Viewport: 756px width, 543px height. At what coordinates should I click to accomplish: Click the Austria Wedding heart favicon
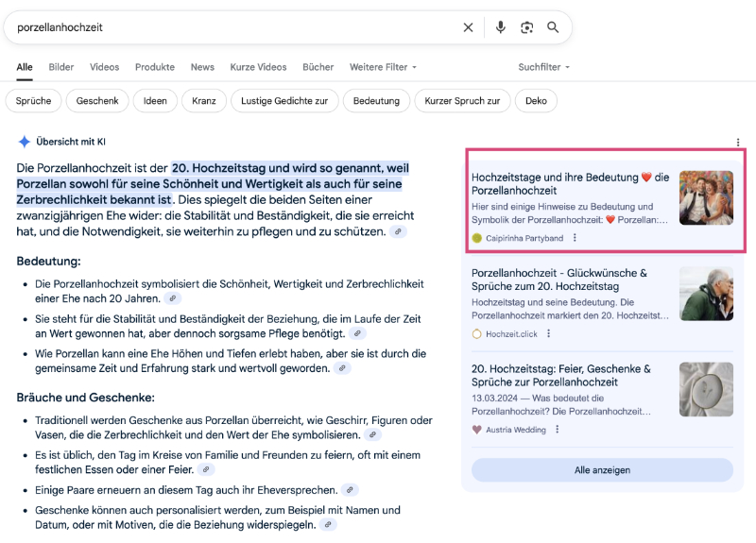[x=477, y=430]
